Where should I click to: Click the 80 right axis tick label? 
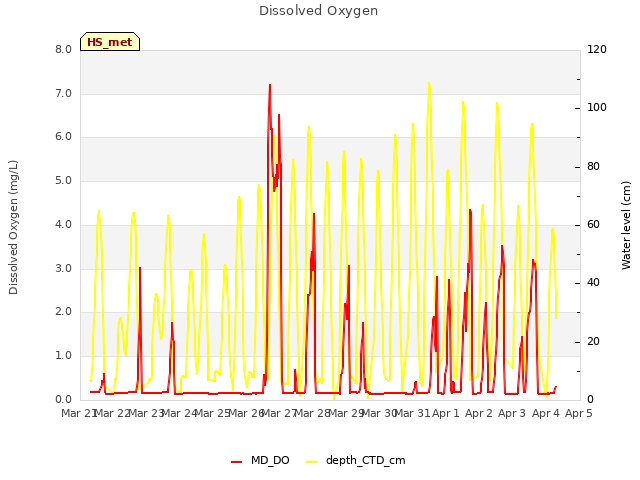click(x=593, y=166)
